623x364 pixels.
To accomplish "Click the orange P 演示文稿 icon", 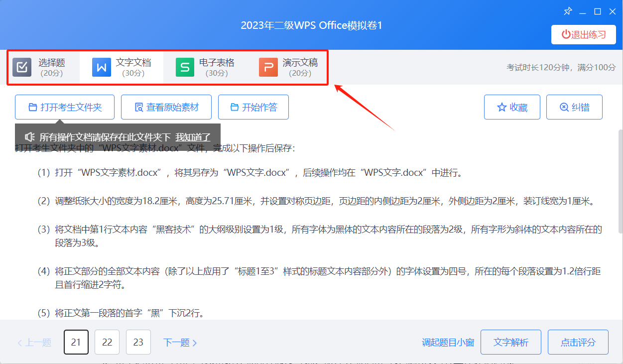I will [268, 67].
